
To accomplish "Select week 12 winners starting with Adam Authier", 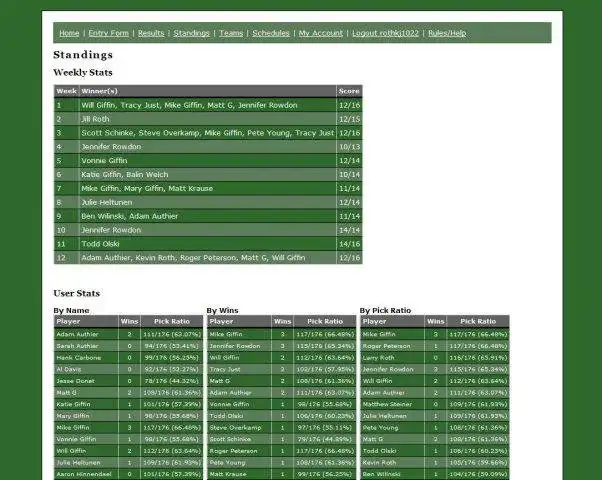I will [193, 258].
